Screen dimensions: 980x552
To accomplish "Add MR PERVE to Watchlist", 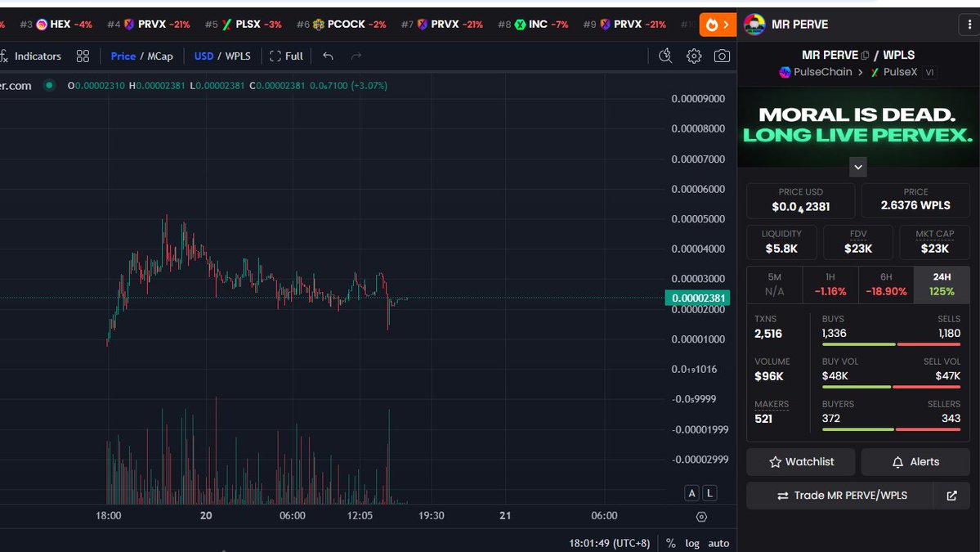I will tap(801, 462).
